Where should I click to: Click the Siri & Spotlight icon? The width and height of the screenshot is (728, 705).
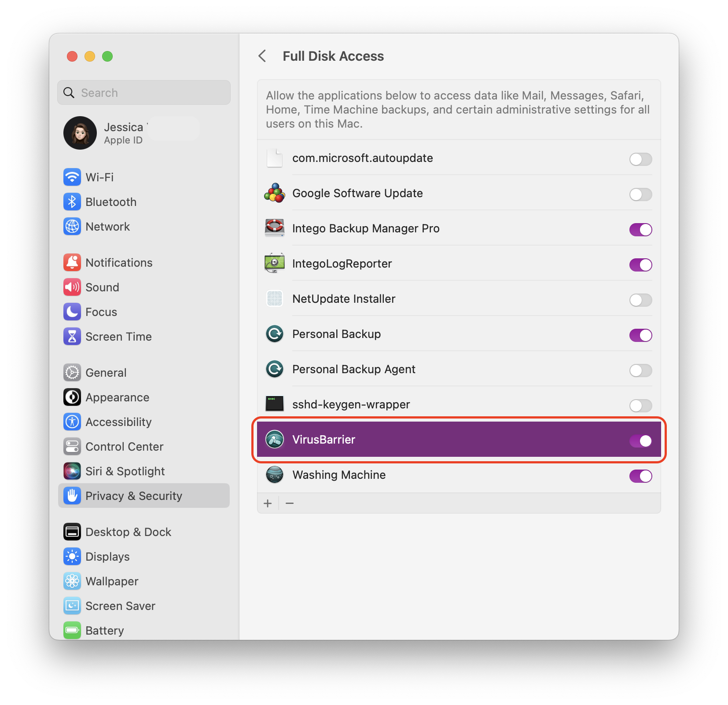72,471
